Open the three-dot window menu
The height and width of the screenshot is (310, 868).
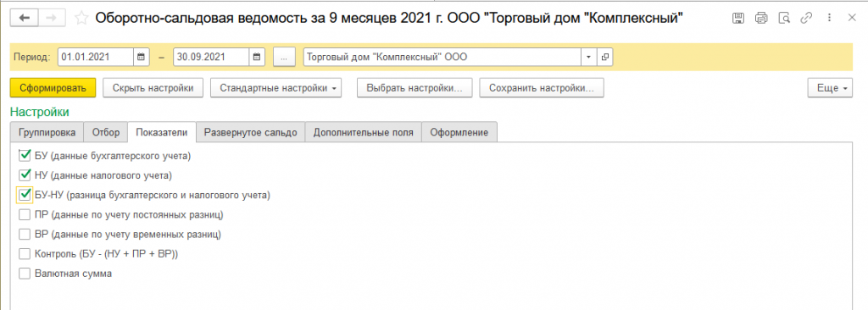pyautogui.click(x=829, y=18)
